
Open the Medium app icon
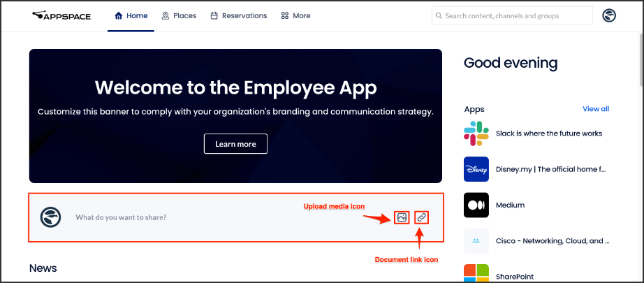click(476, 205)
